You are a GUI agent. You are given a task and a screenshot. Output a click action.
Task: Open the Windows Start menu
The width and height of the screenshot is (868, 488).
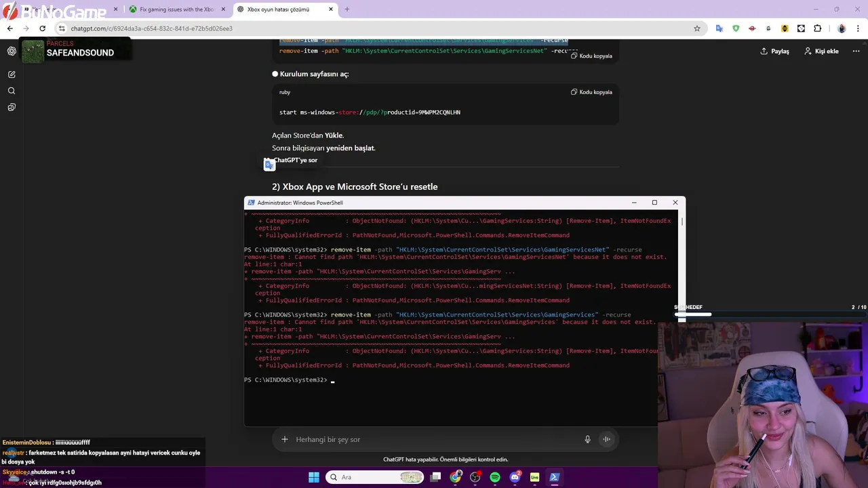314,477
